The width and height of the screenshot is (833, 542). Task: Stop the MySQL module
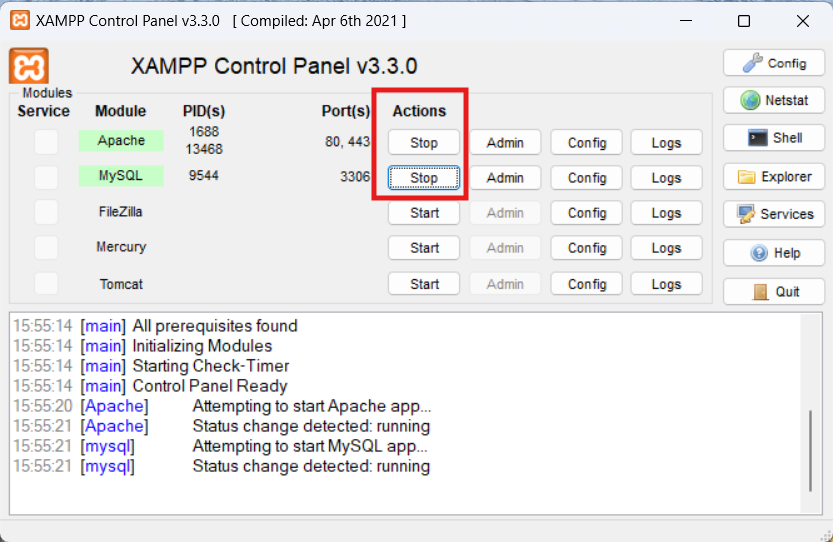[424, 178]
